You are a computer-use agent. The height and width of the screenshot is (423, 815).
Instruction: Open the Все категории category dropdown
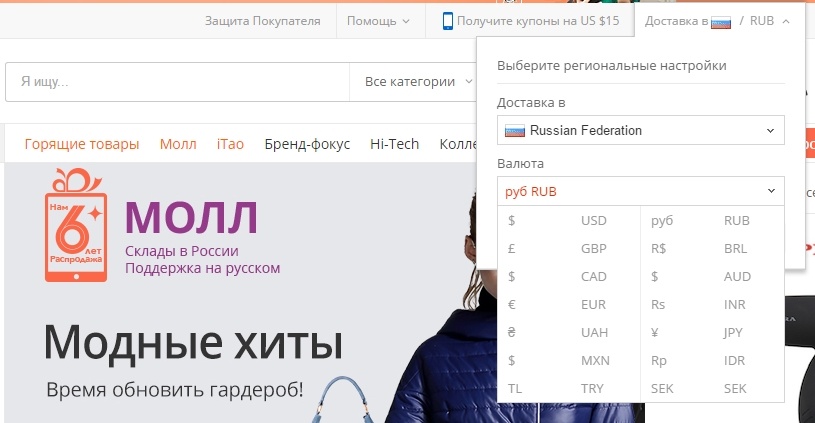pos(418,82)
